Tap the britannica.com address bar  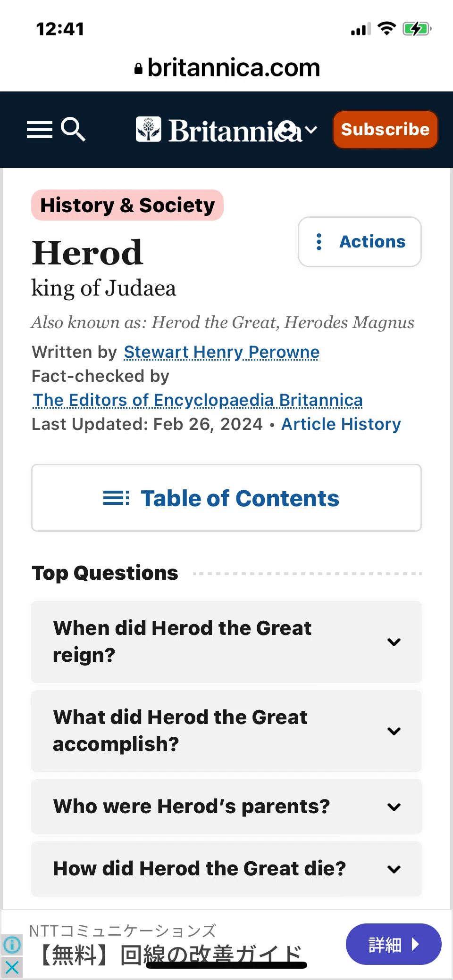(226, 68)
